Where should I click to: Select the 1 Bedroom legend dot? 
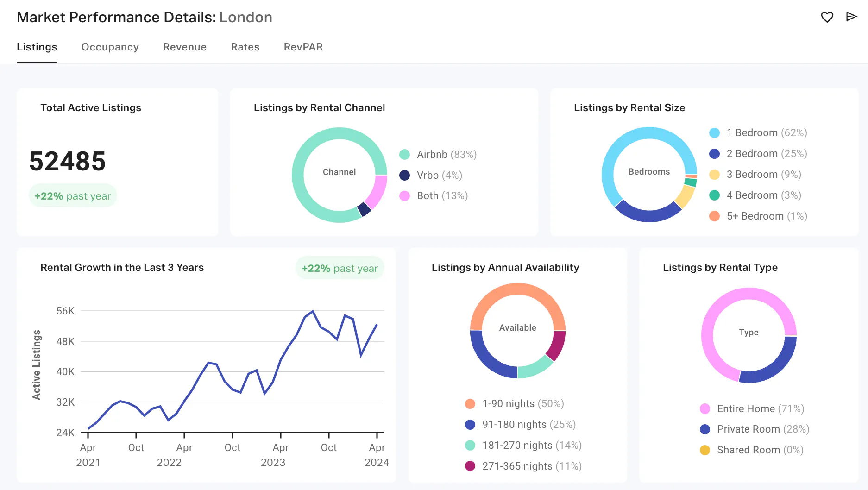pos(714,133)
